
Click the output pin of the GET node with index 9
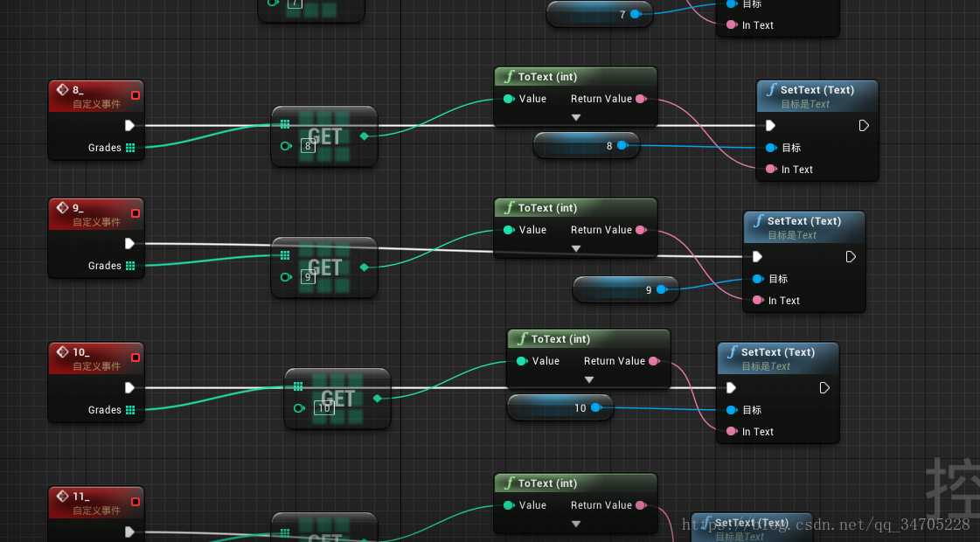[x=365, y=267]
